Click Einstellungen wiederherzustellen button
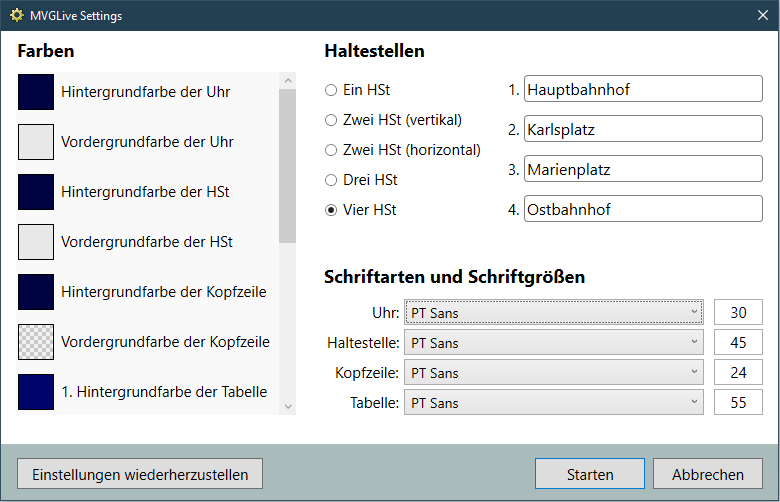780x502 pixels. [140, 474]
